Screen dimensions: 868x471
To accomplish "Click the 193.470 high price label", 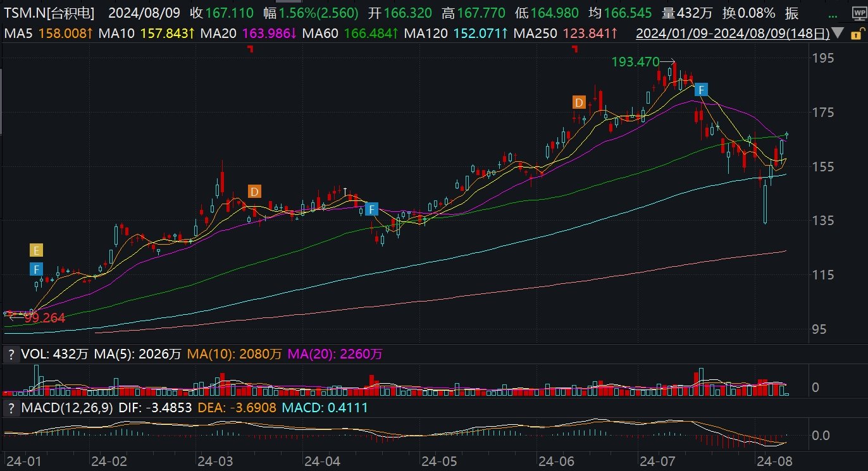I will (635, 61).
